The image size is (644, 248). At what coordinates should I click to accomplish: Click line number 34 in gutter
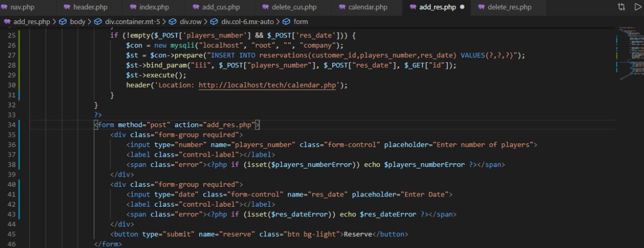[12, 125]
